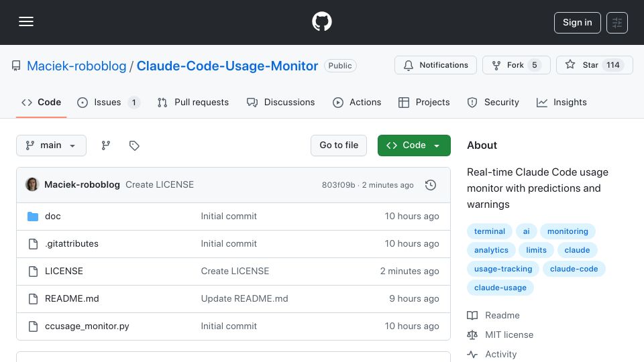The height and width of the screenshot is (362, 644).
Task: Open Create LICENSE message in LICENSE row
Action: (235, 271)
